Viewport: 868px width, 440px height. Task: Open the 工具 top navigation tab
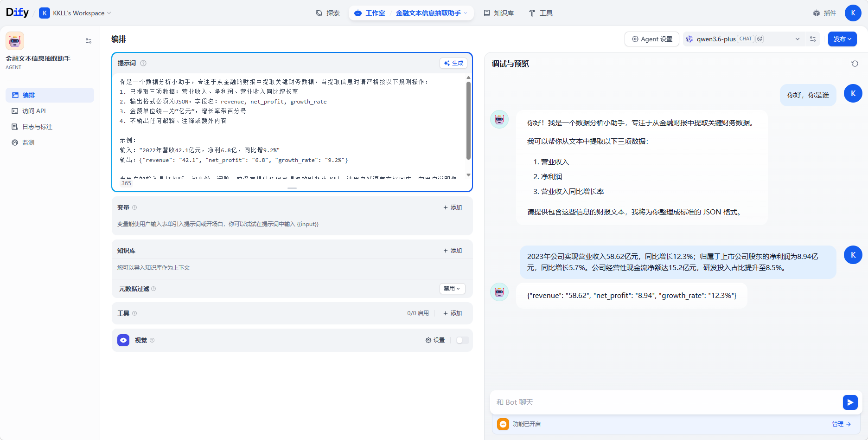pyautogui.click(x=541, y=13)
